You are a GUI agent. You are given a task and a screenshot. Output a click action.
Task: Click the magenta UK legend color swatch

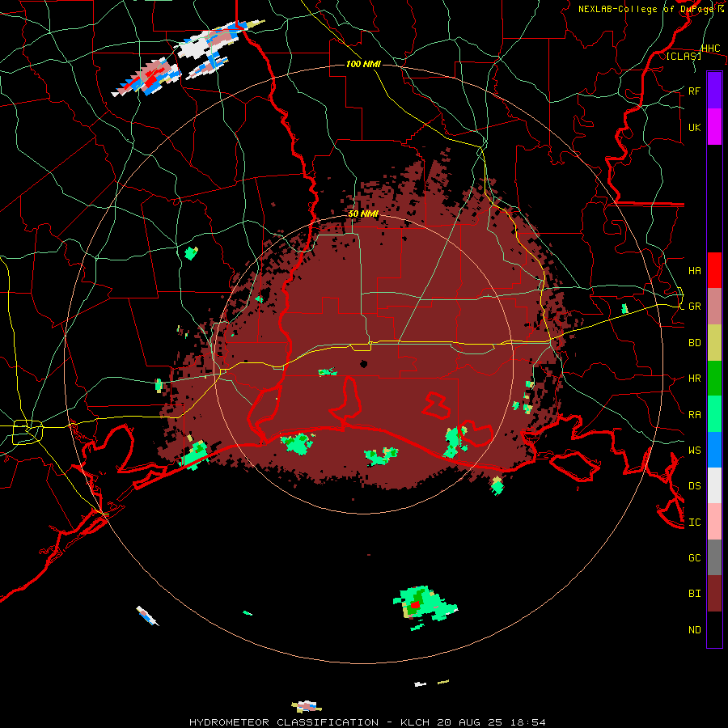tap(714, 127)
